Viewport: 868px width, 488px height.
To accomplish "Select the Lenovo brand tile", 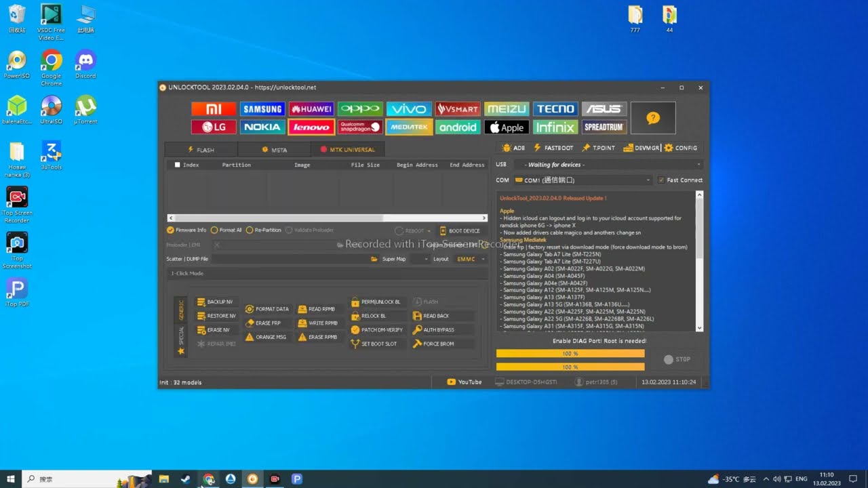I will tap(311, 127).
